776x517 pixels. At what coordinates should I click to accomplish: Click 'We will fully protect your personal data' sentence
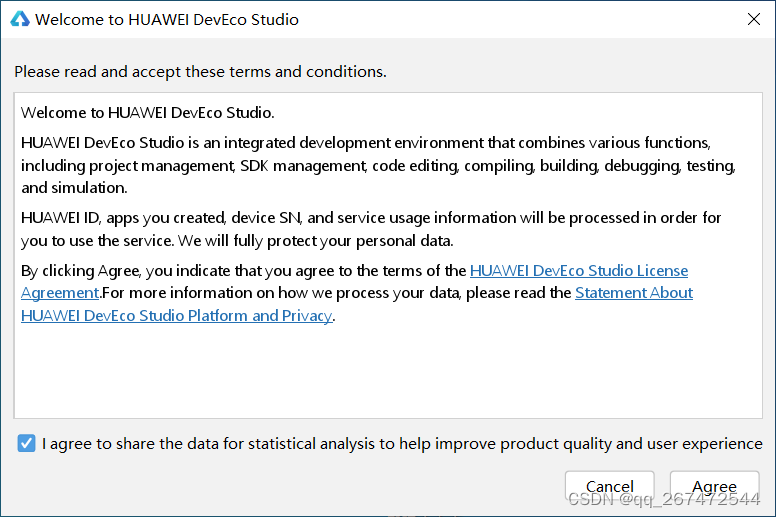(315, 241)
